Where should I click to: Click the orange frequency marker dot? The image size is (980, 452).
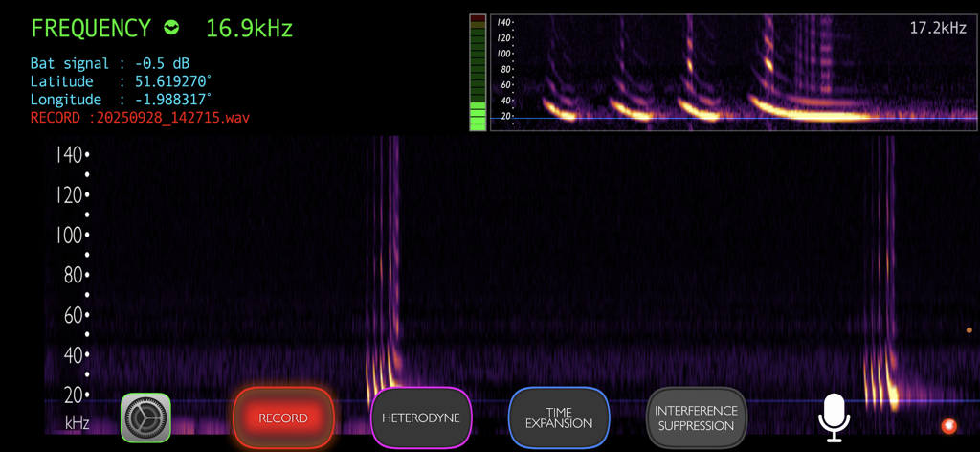point(969,330)
